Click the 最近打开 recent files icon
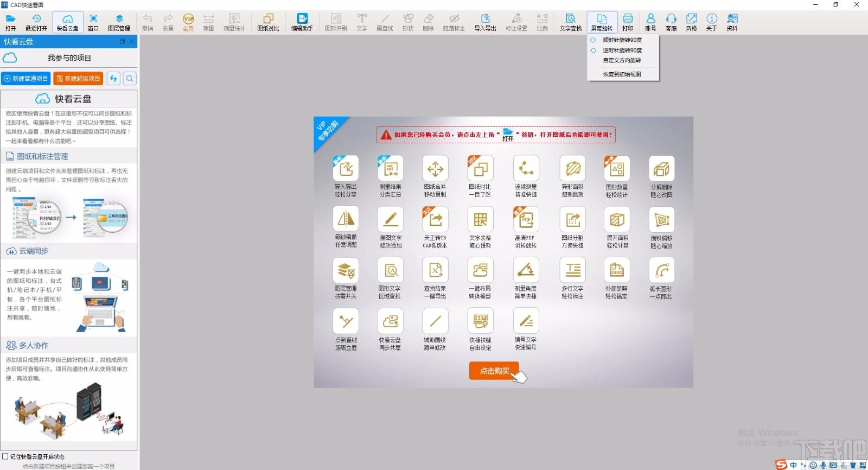The image size is (868, 470). click(x=36, y=22)
